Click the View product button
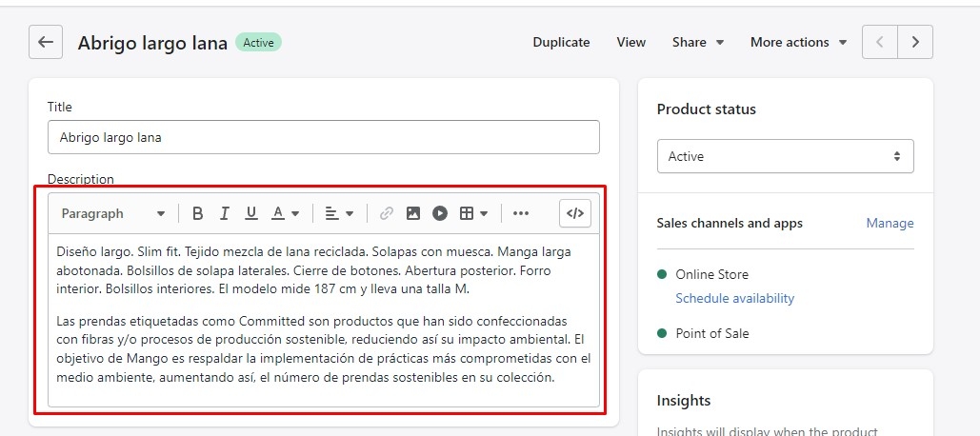The height and width of the screenshot is (436, 980). click(x=630, y=42)
